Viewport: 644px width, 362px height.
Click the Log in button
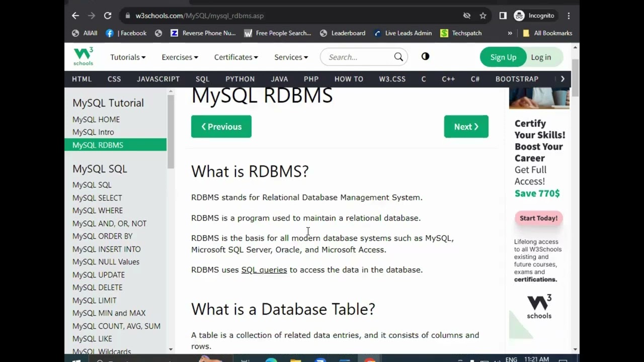541,57
